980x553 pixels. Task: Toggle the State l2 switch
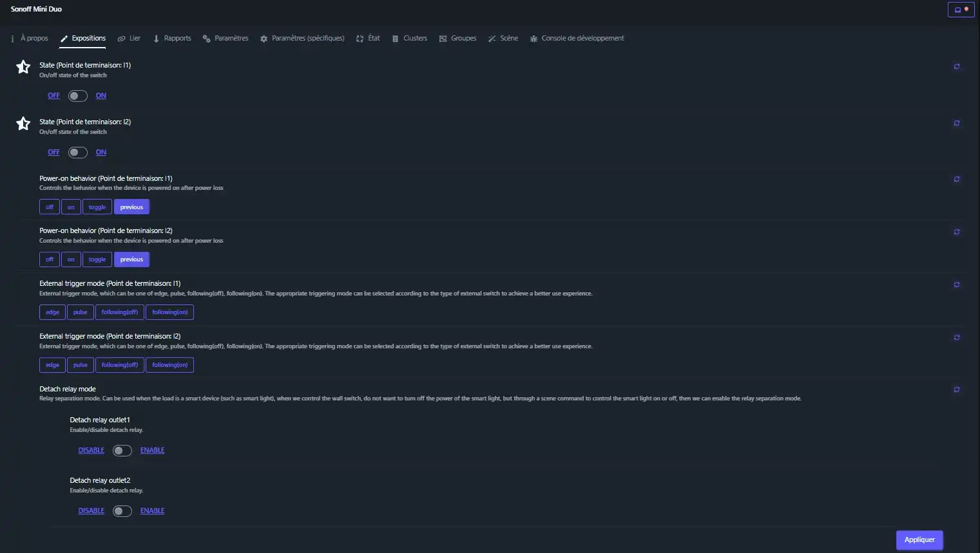click(78, 153)
